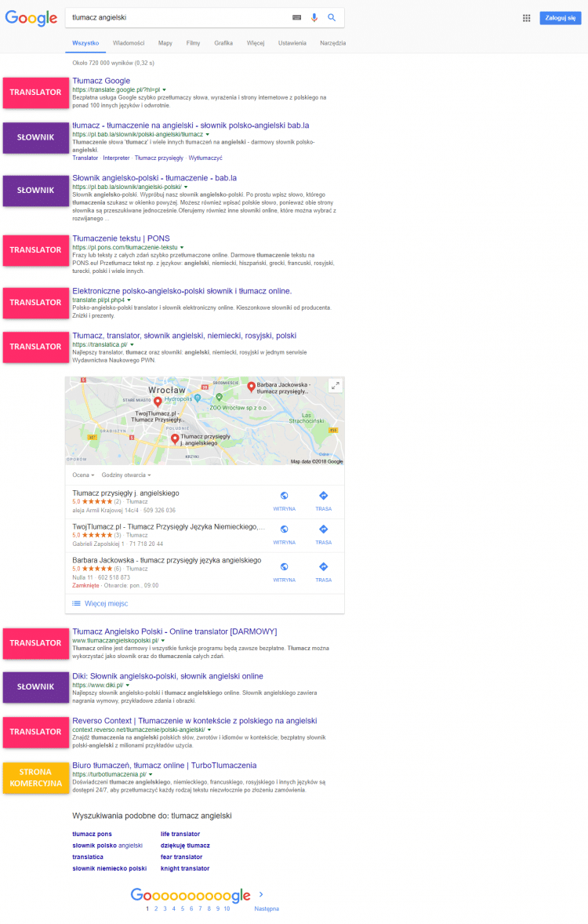Click the Barbara Jackowska map pin

(x=252, y=387)
